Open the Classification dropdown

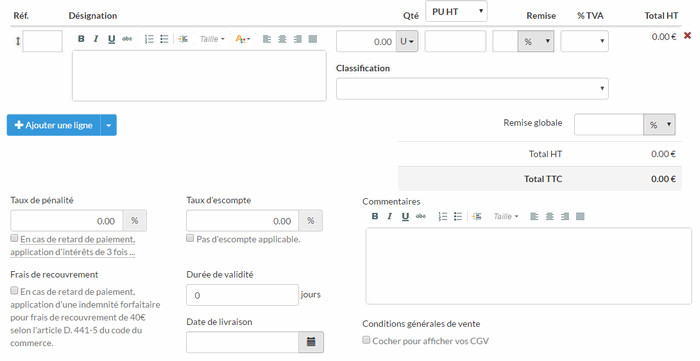[472, 88]
